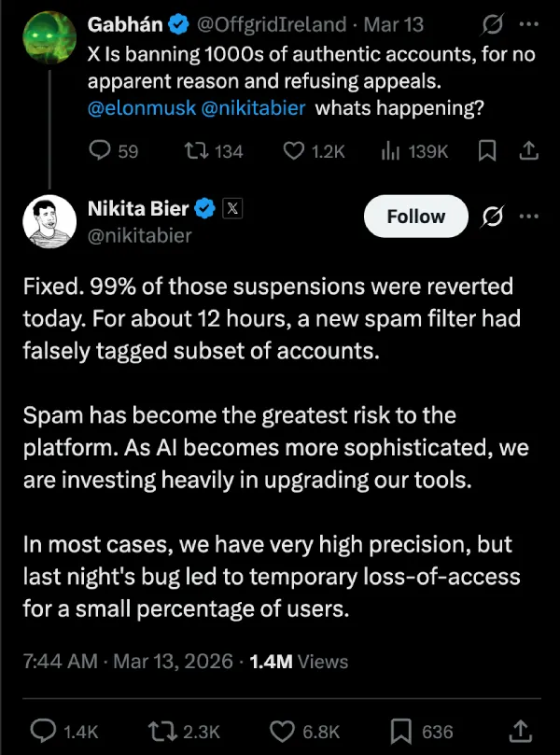
Task: Follow Nikita Bier
Action: click(x=415, y=217)
